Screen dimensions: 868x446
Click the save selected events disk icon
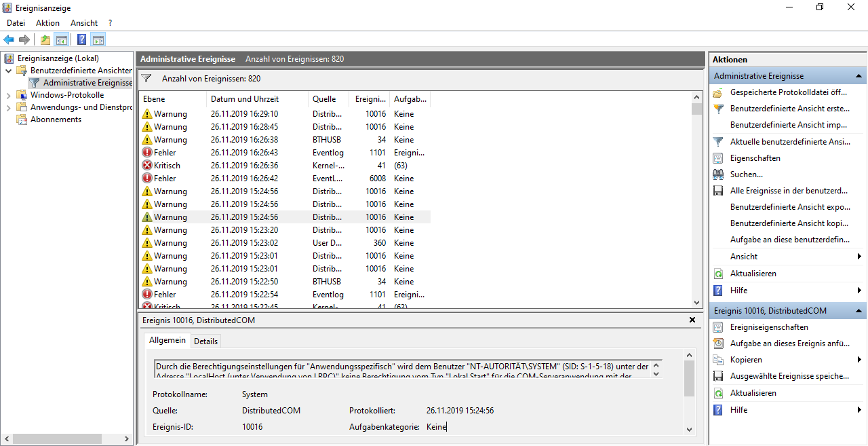pos(718,376)
